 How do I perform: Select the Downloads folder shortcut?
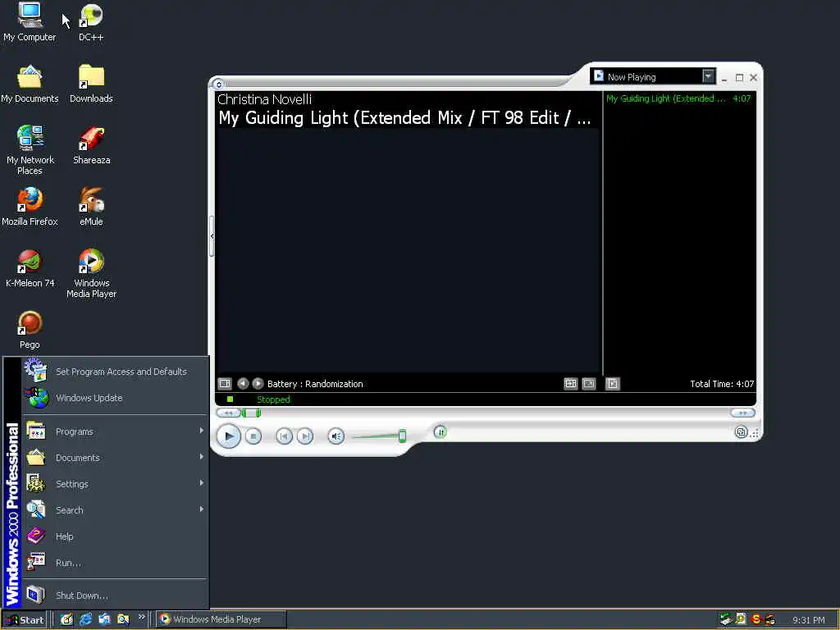91,84
